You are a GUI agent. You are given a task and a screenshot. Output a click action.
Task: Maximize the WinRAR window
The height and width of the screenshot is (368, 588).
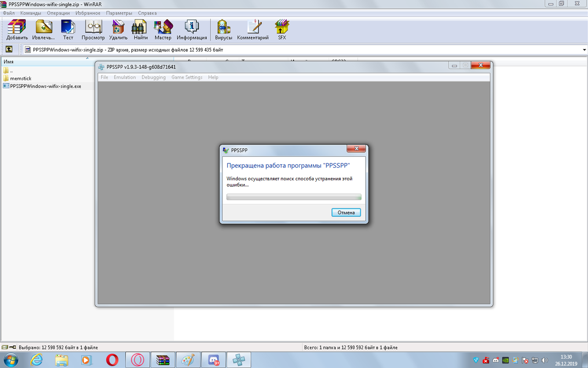(x=561, y=3)
